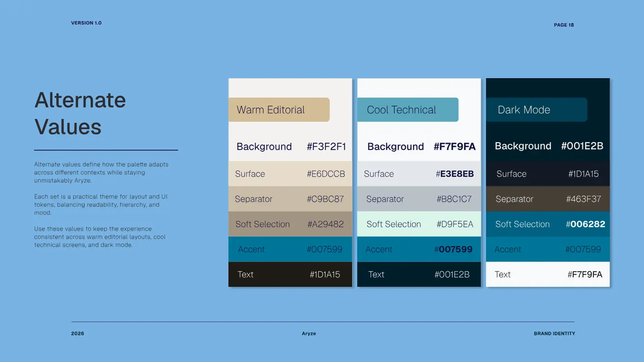Click paragraph starting 'Alternate values define'
644x362 pixels.
click(101, 172)
